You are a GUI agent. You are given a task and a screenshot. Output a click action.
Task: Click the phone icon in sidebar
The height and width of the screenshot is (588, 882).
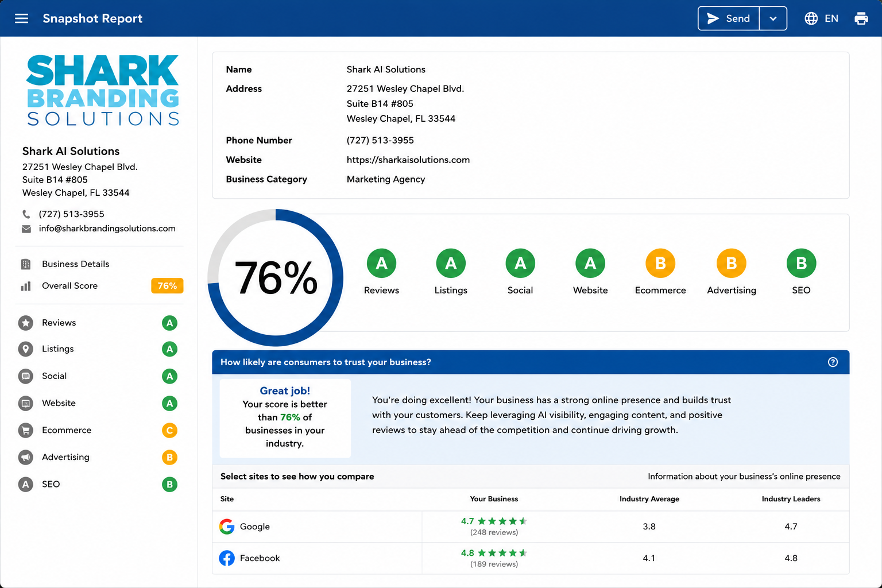26,214
